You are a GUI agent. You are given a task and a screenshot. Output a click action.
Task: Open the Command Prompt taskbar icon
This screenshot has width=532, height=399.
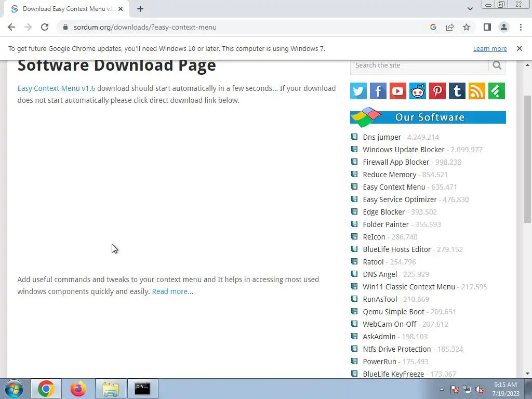pos(142,389)
